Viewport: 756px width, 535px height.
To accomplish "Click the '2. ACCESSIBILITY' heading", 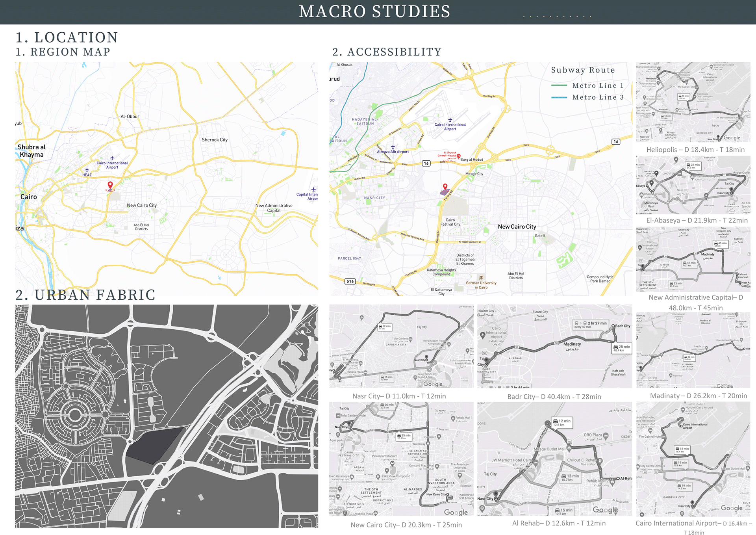I will click(387, 52).
